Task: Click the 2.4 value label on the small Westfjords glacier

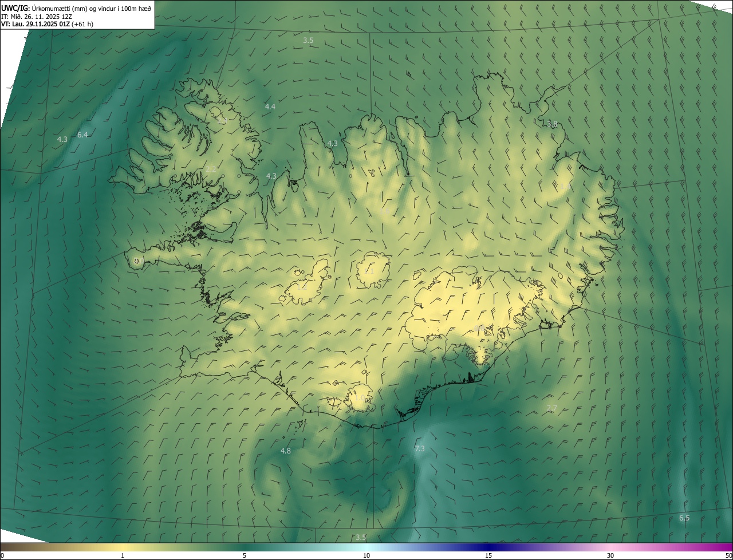Action: (223, 121)
